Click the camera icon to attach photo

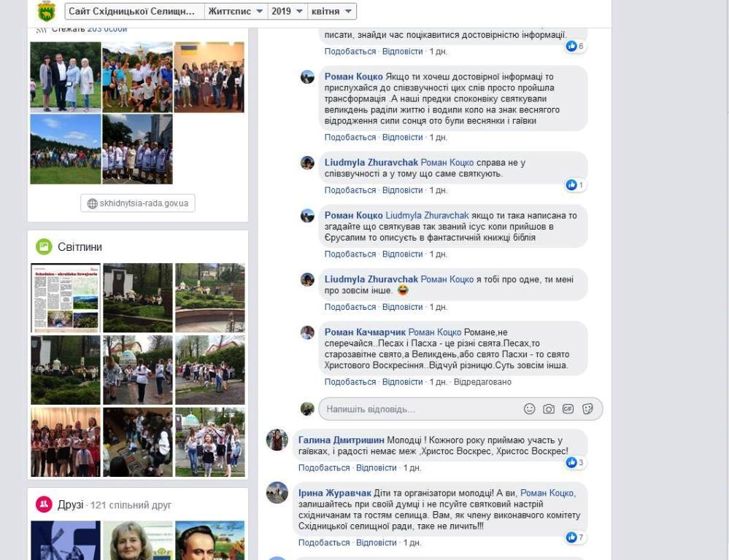tap(549, 409)
